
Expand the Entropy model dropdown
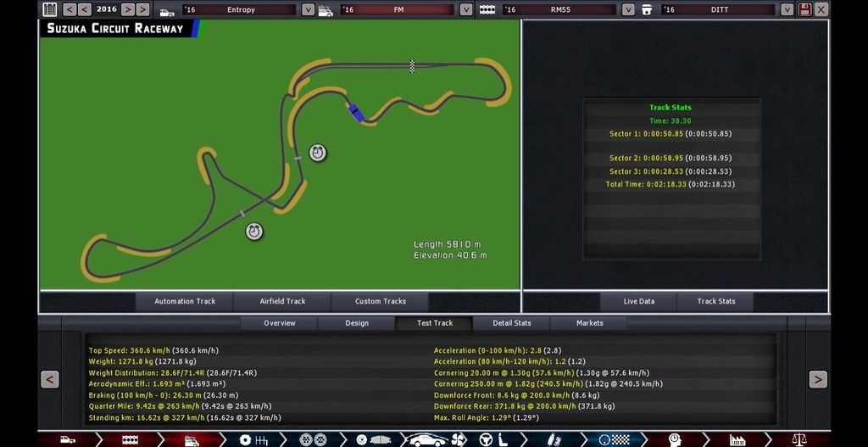pyautogui.click(x=308, y=9)
